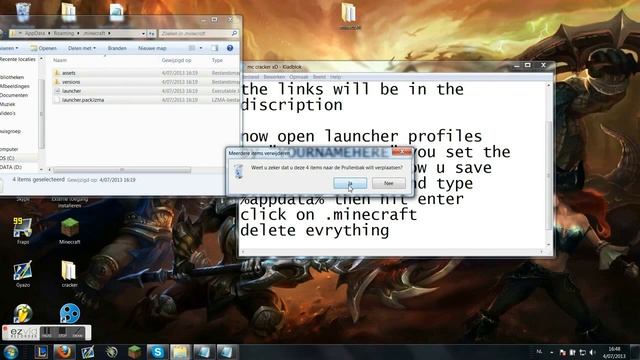Open Bewerken menu in Kladblok

pos(274,77)
